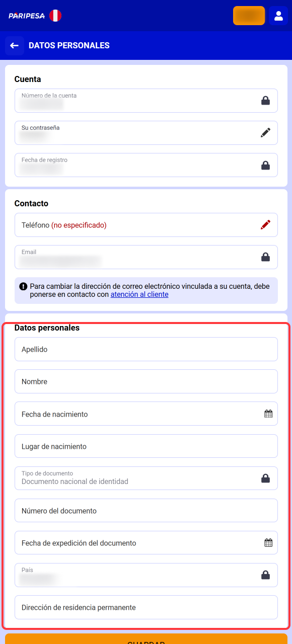Click the Número del documento field
Screen dimensions: 292x644
click(146, 510)
